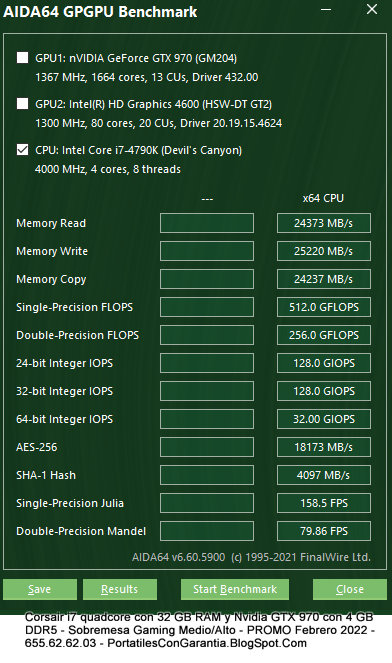Click the Memory Write label

click(x=52, y=251)
